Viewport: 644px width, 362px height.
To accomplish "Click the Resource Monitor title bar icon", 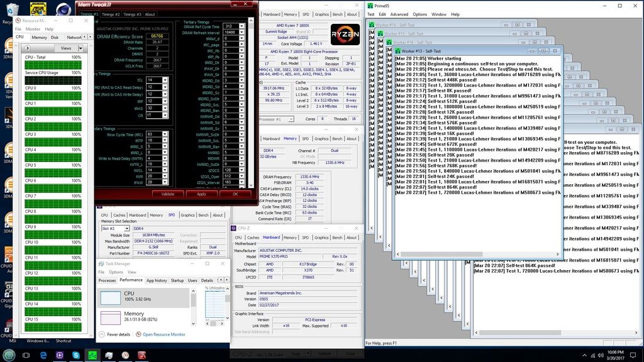I will coord(18,21).
